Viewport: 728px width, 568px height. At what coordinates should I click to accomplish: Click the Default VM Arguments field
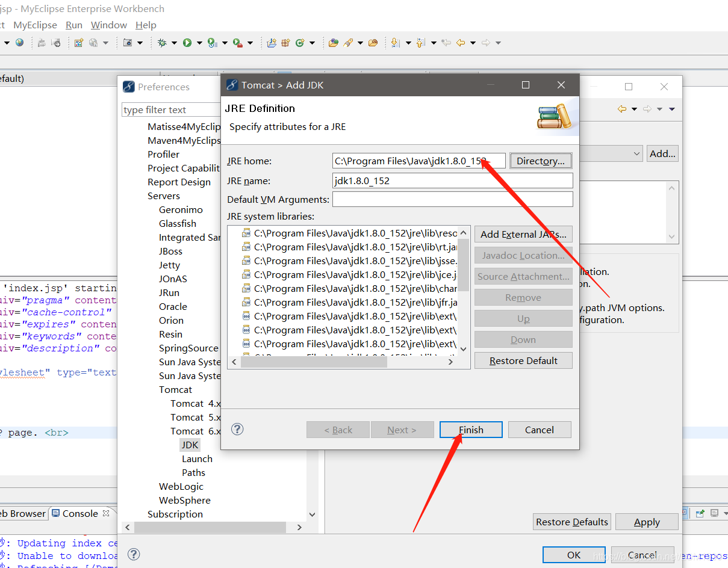pyautogui.click(x=453, y=199)
